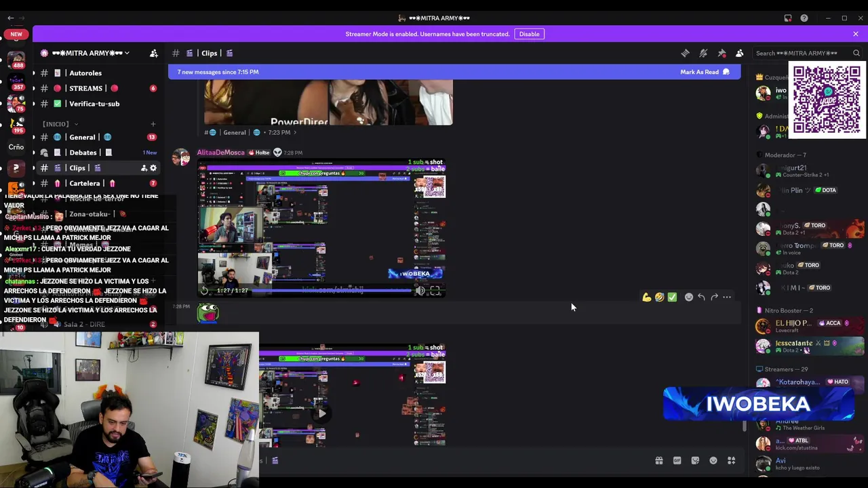Click Create Invite icon on Clips channel

point(144,168)
